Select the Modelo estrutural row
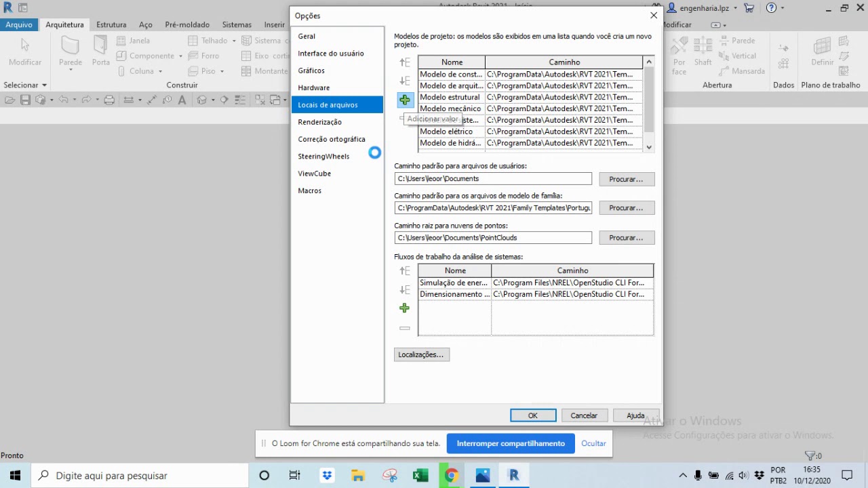Image resolution: width=868 pixels, height=488 pixels. [530, 97]
